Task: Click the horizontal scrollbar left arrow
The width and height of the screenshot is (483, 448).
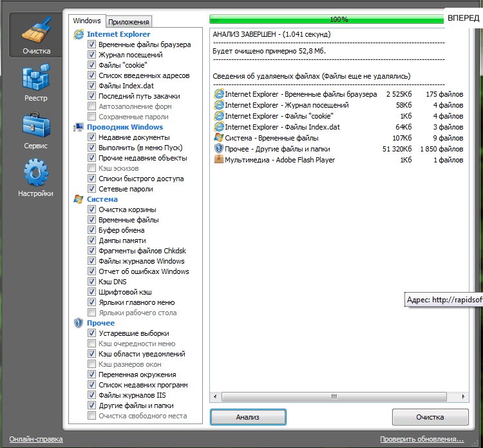Action: pos(215,396)
